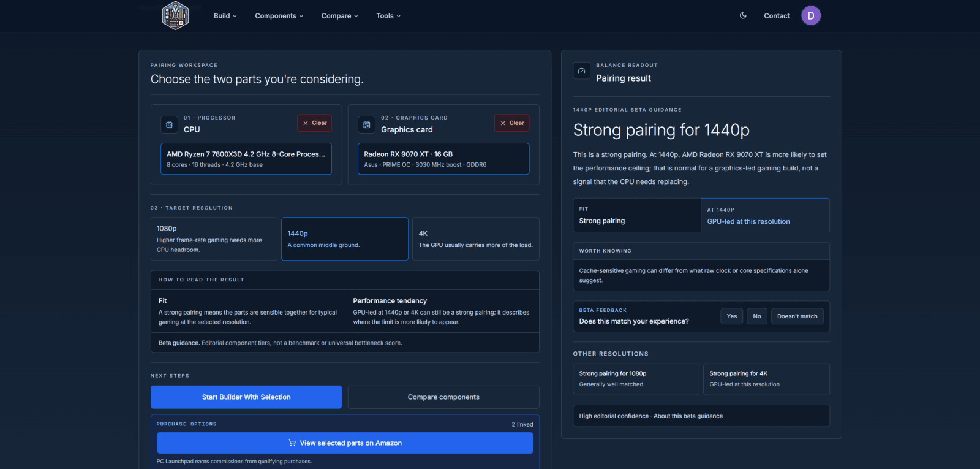Toggle dark mode moon icon
This screenshot has width=980, height=469.
pyautogui.click(x=743, y=16)
